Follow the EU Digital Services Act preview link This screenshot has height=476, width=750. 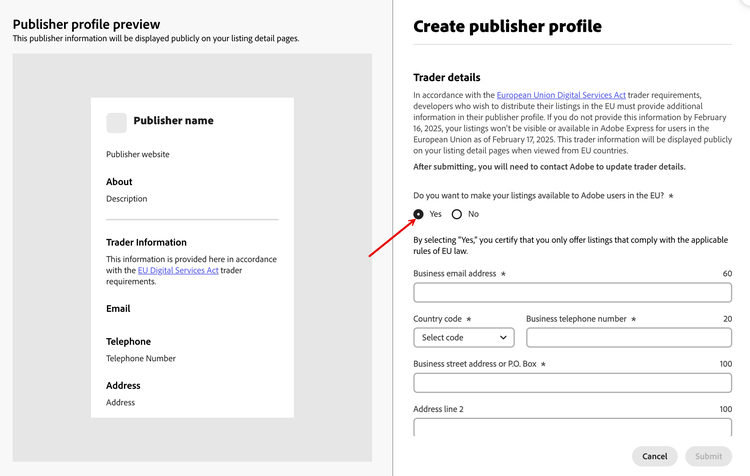[178, 271]
